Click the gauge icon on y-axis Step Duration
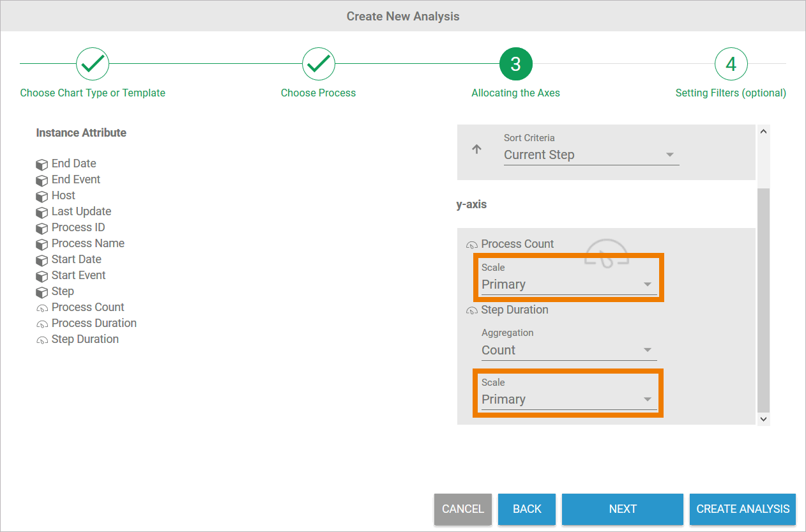This screenshot has width=806, height=532. pos(471,310)
